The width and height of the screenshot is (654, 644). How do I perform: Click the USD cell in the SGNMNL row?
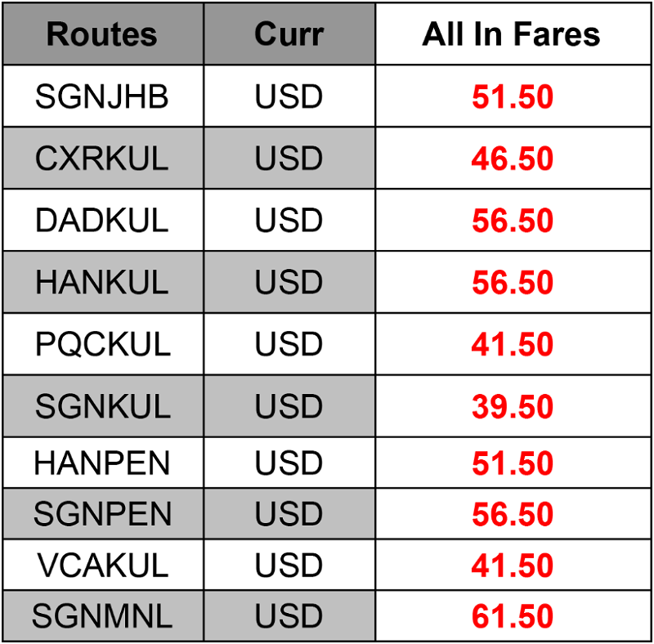point(289,616)
